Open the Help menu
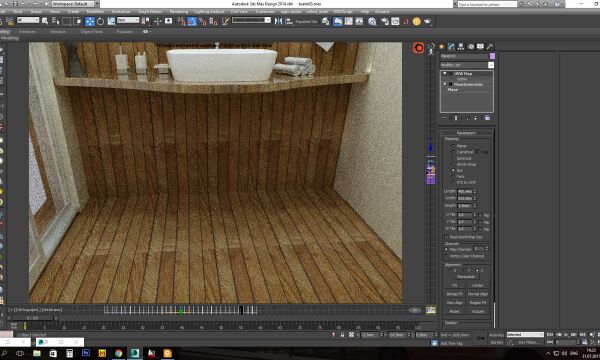This screenshot has width=600, height=360. tap(365, 12)
